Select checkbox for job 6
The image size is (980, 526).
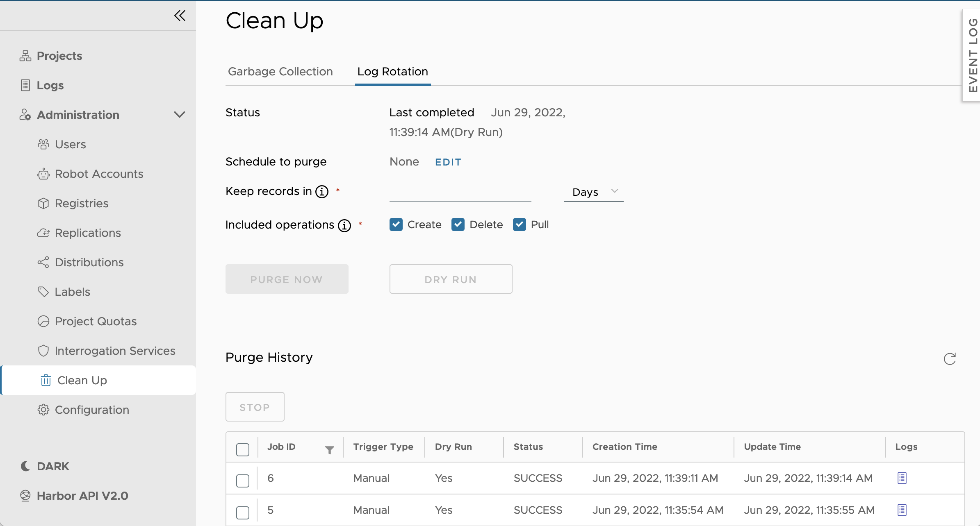point(243,481)
